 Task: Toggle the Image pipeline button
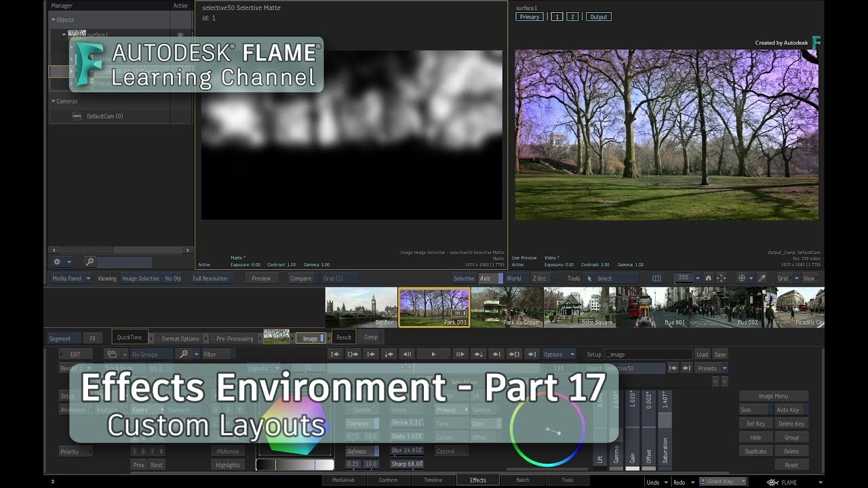tap(310, 338)
